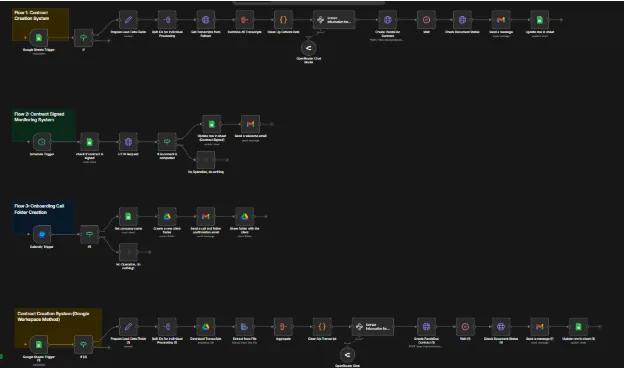Open the Extract from File node
The height and width of the screenshot is (368, 628).
pyautogui.click(x=244, y=327)
